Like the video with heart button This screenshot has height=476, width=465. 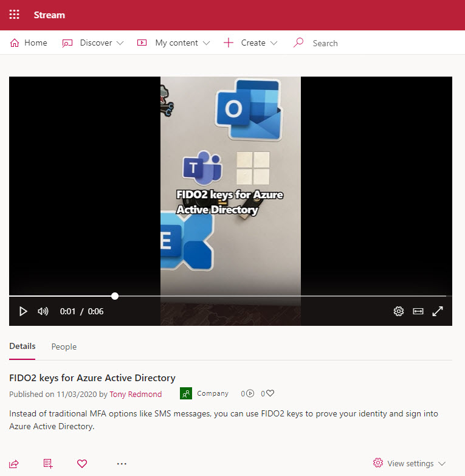click(82, 464)
